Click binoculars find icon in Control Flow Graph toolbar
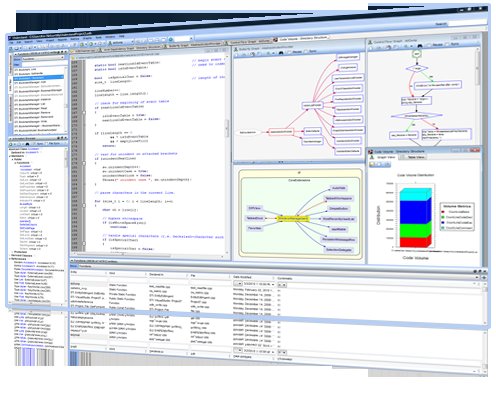 point(420,46)
